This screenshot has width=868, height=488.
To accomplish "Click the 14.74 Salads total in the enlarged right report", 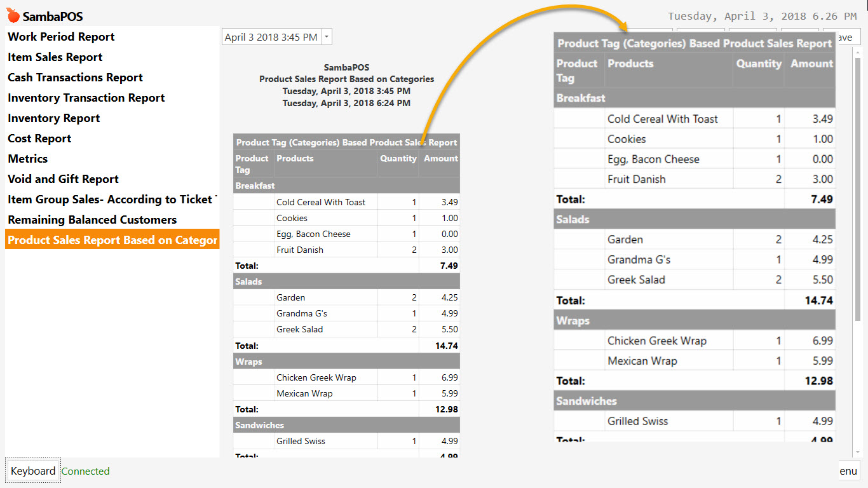I will 819,300.
